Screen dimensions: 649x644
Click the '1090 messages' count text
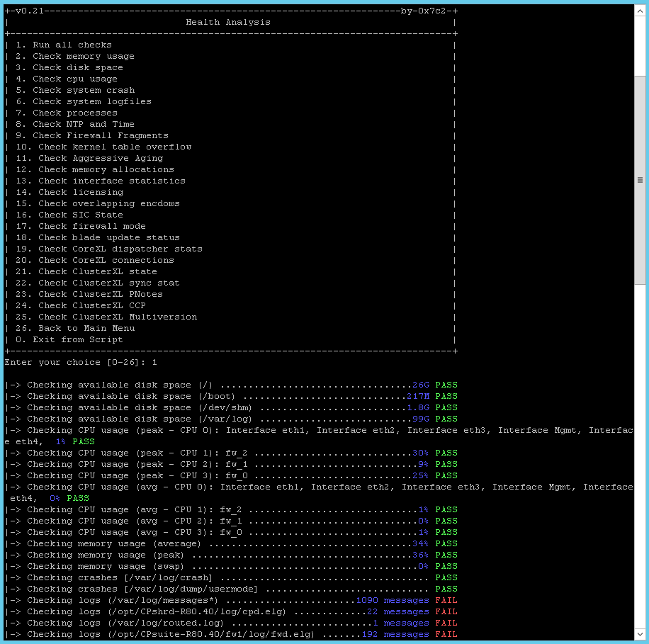pyautogui.click(x=392, y=600)
